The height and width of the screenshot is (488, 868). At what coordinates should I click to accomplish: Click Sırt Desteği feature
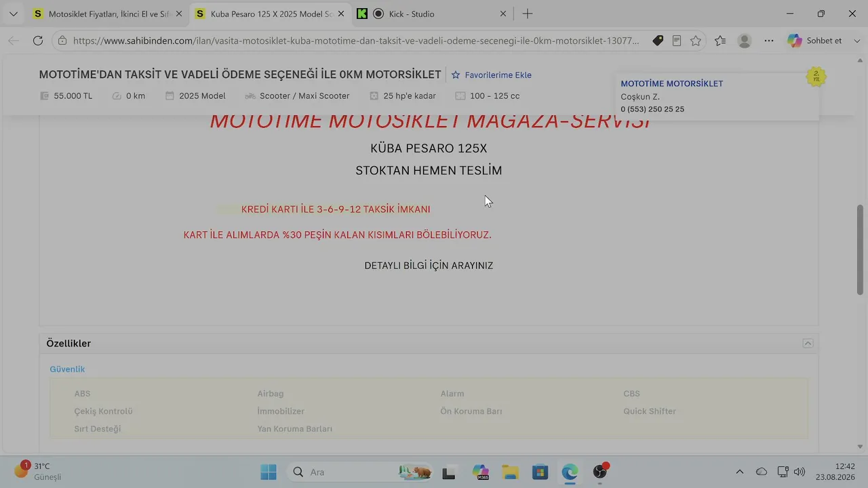point(98,429)
